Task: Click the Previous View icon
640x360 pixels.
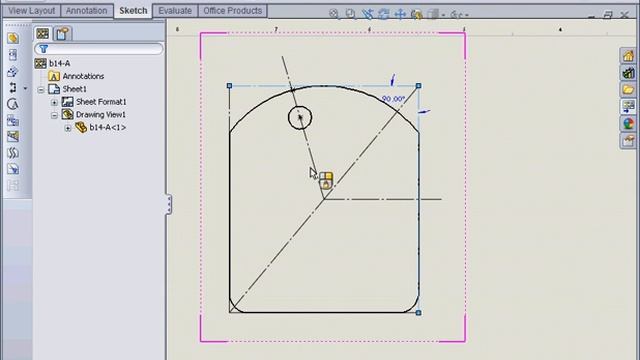Action: [367, 14]
